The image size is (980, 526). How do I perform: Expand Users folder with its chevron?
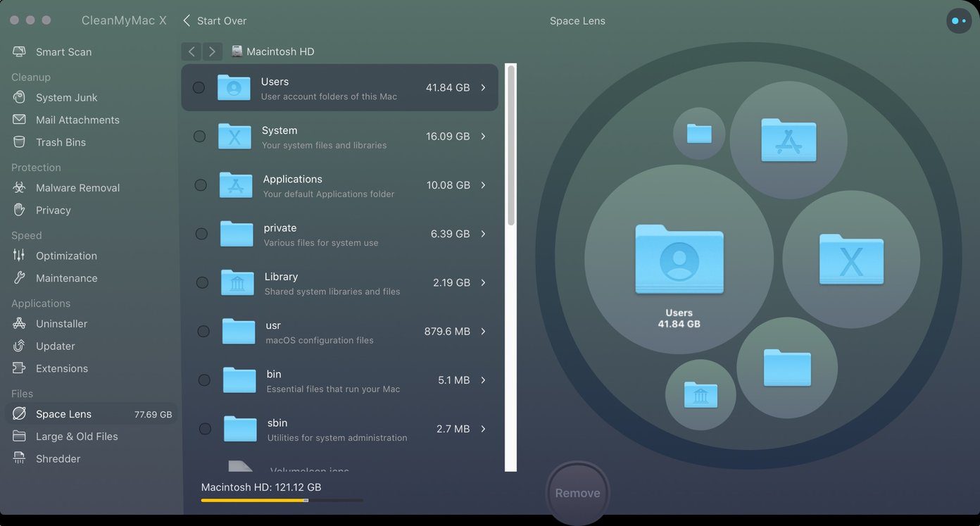coord(484,87)
